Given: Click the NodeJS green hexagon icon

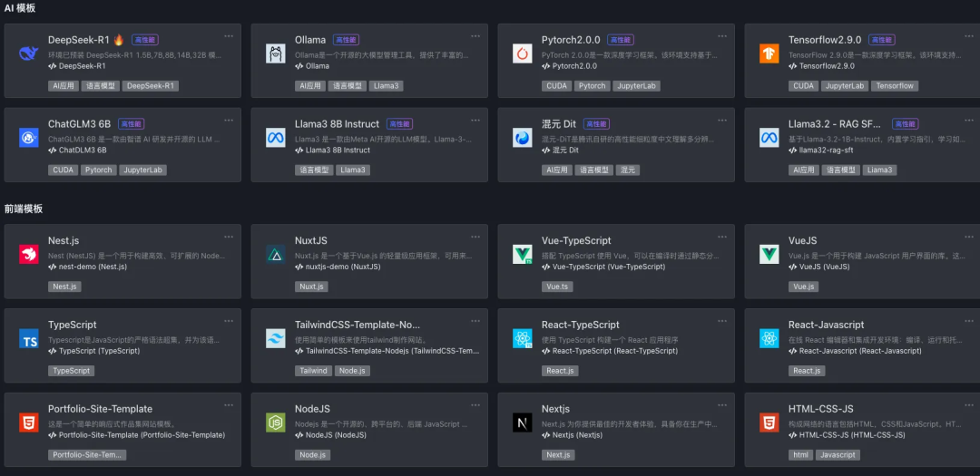Looking at the screenshot, I should (x=276, y=423).
